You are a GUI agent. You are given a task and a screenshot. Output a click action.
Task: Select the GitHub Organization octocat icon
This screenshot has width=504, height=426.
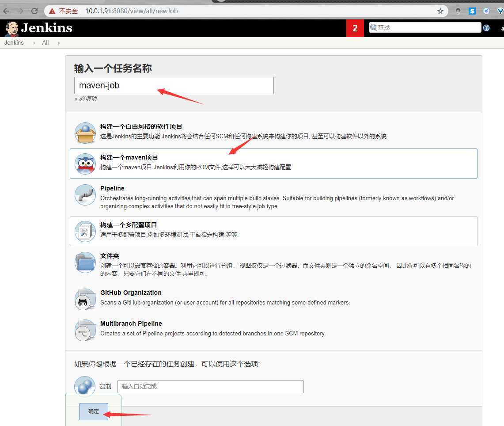pyautogui.click(x=85, y=299)
